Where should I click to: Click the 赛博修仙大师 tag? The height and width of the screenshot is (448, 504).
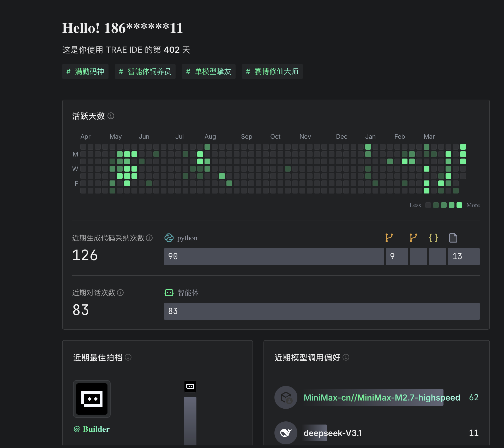pos(272,71)
